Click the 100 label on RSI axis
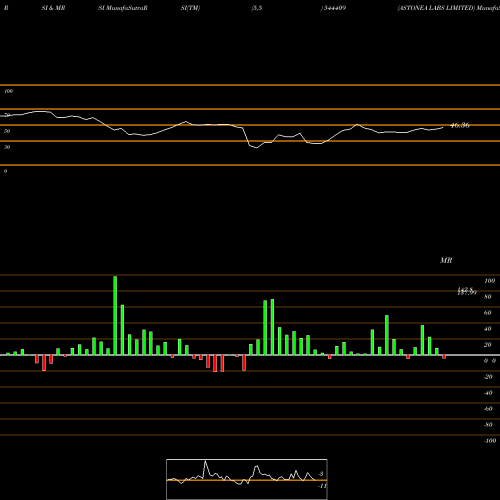The height and width of the screenshot is (500, 500). coord(9,91)
